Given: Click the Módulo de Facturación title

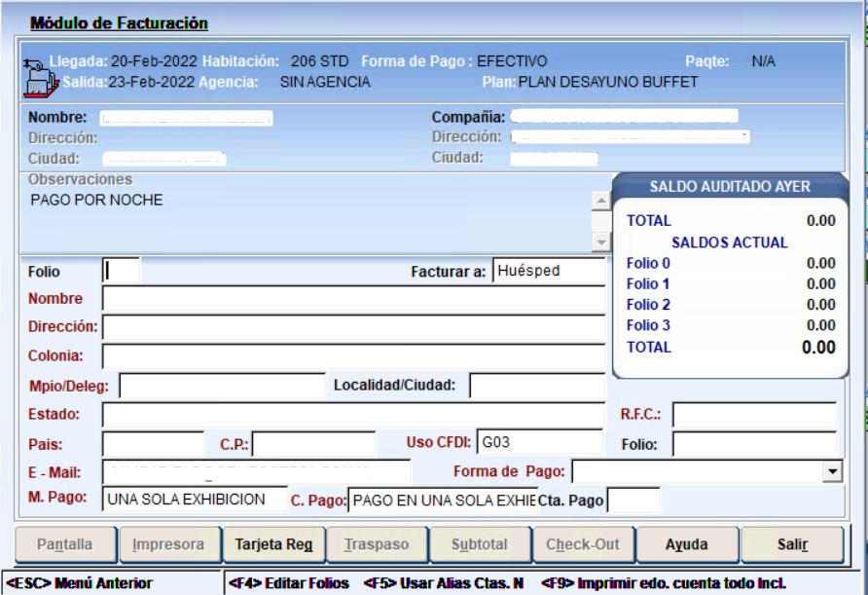Looking at the screenshot, I should pyautogui.click(x=119, y=23).
